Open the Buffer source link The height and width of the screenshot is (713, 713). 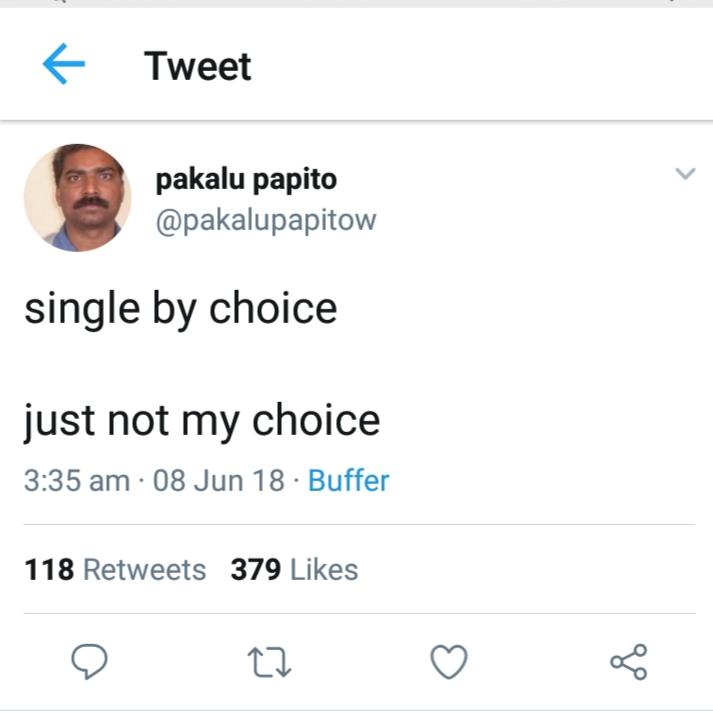(348, 481)
